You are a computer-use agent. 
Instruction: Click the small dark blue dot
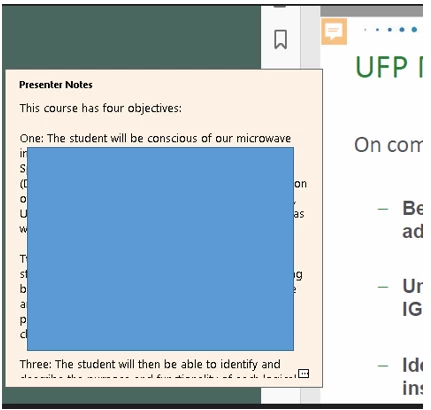pyautogui.click(x=377, y=30)
